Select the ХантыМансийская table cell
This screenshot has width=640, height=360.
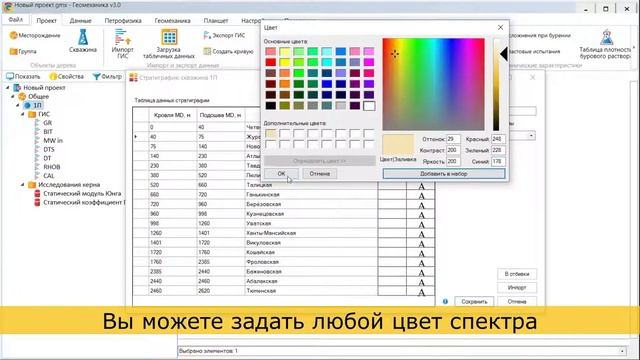coord(311,233)
